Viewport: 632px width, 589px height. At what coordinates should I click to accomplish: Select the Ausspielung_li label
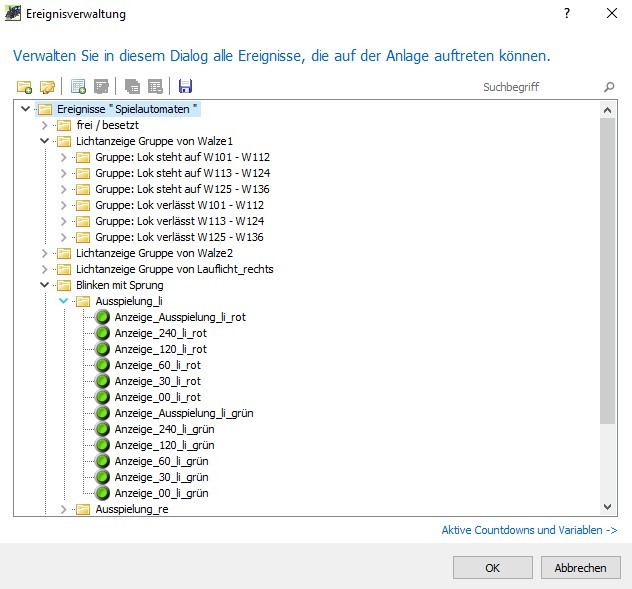[129, 301]
